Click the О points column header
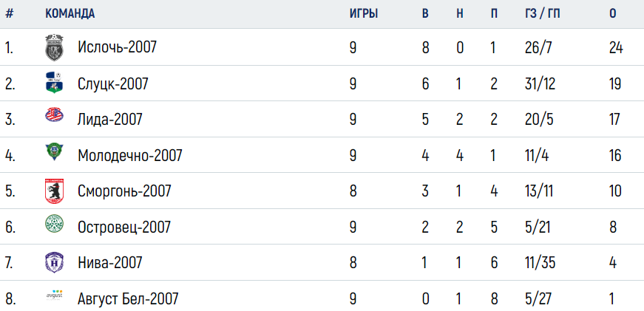The width and height of the screenshot is (644, 311). (x=613, y=13)
